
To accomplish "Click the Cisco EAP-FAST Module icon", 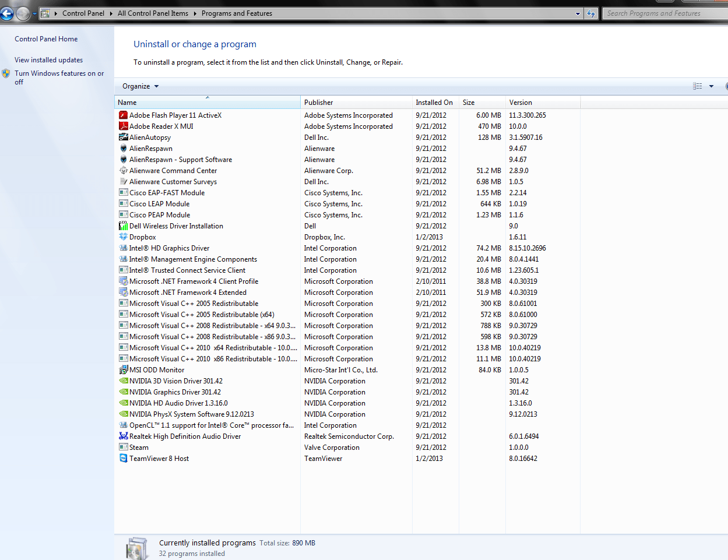I will [123, 193].
